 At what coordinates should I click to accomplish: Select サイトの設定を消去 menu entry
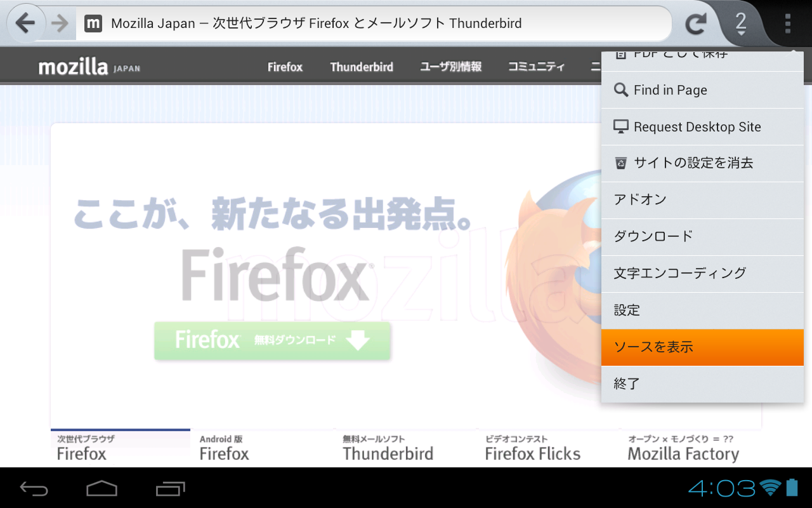(702, 163)
